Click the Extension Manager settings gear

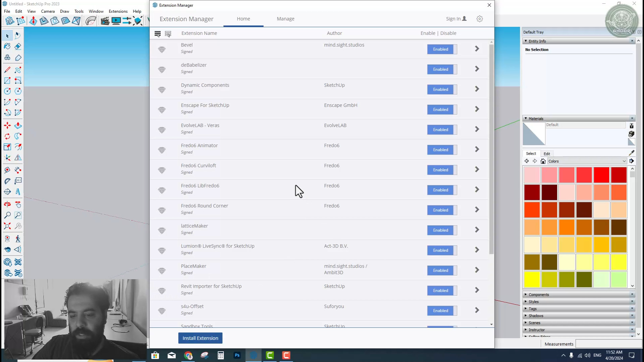tap(480, 19)
